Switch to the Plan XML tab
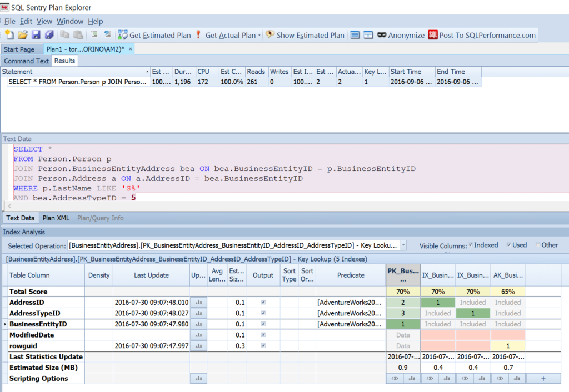 pyautogui.click(x=56, y=218)
